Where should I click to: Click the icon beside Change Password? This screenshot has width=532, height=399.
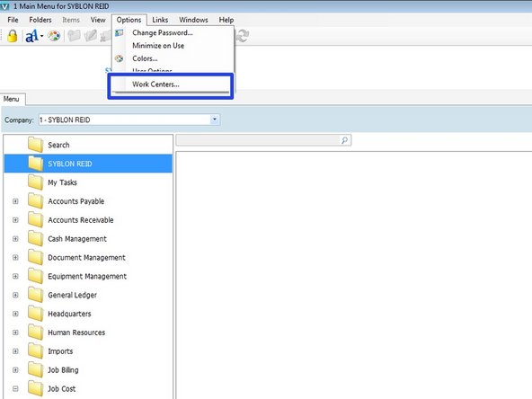point(120,33)
